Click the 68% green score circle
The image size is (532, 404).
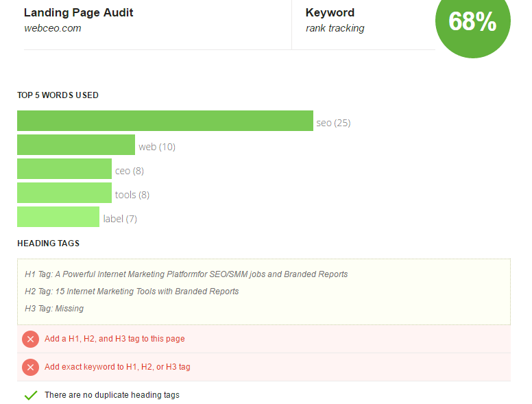pos(472,21)
